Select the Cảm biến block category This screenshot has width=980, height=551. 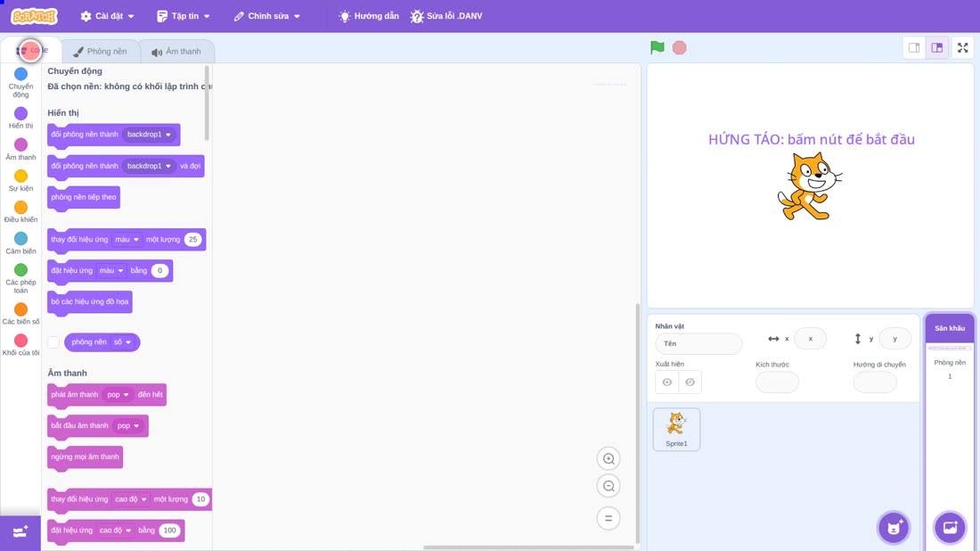tap(20, 243)
